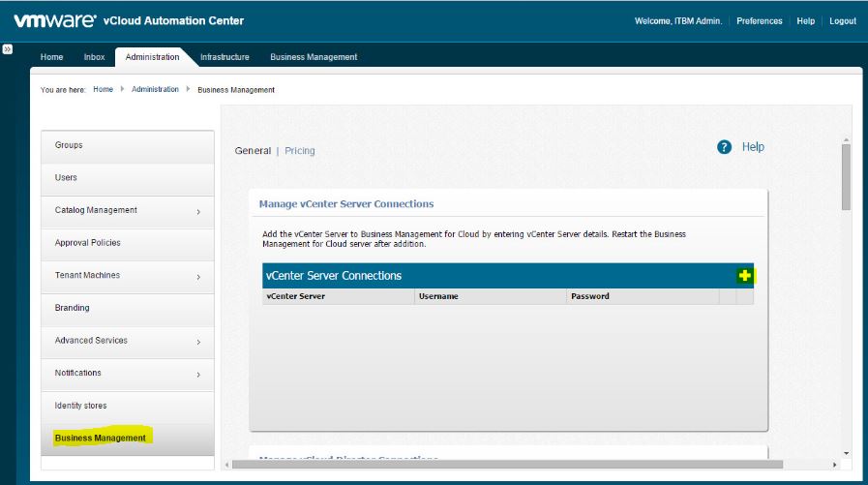The width and height of the screenshot is (868, 485).
Task: Click 'Welcome, ITBM Admin.' text
Action: (678, 21)
